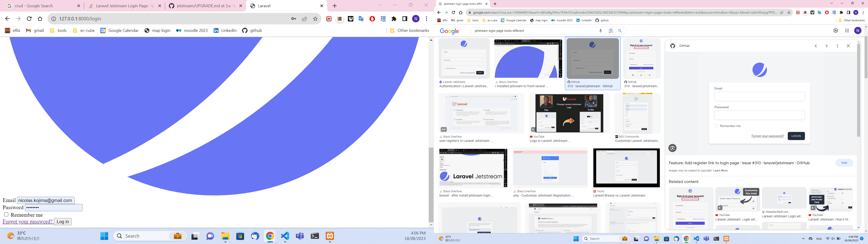This screenshot has width=868, height=244.
Task: Open Visual Studio Code from the left taskbar
Action: 285,236
